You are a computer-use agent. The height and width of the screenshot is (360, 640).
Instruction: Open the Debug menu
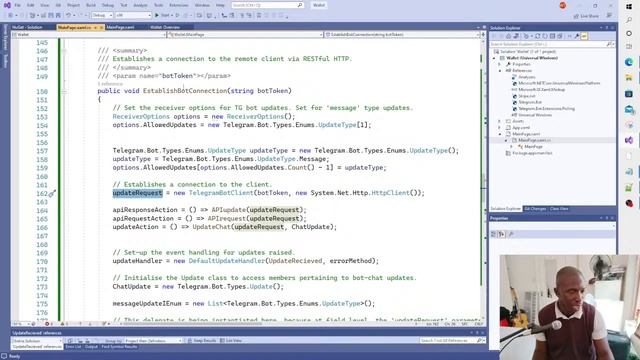[x=108, y=5]
